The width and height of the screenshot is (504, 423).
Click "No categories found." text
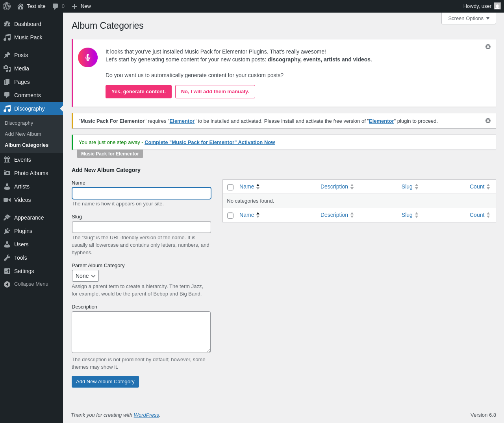pos(250,201)
